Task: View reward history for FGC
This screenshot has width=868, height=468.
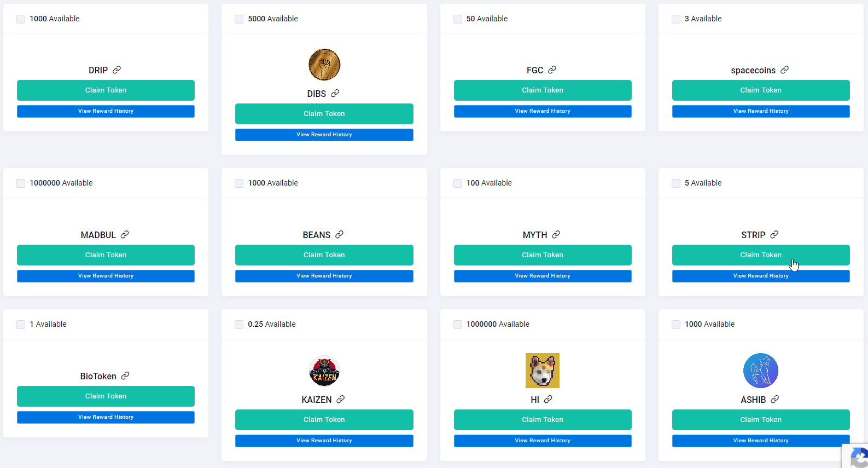Action: 543,111
